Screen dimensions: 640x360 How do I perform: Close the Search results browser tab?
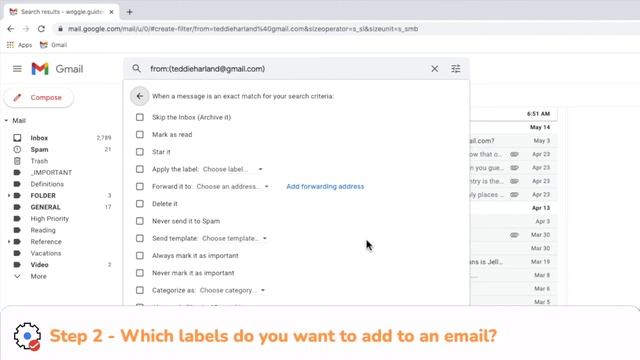tap(111, 12)
